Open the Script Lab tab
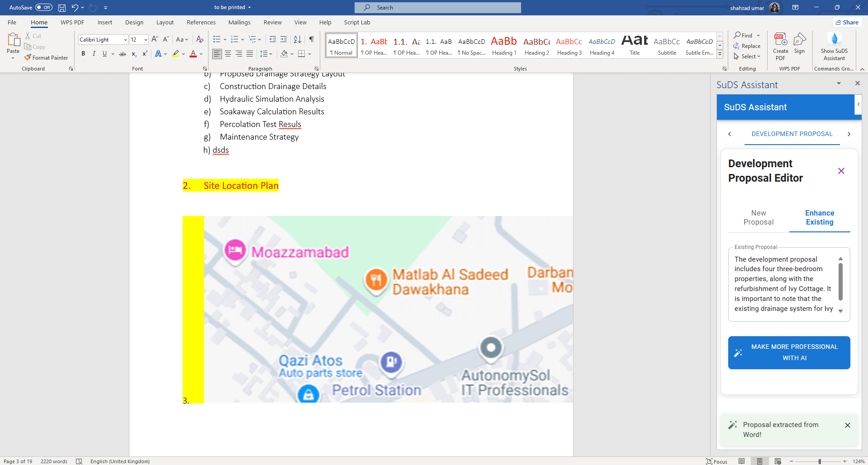 pos(357,22)
